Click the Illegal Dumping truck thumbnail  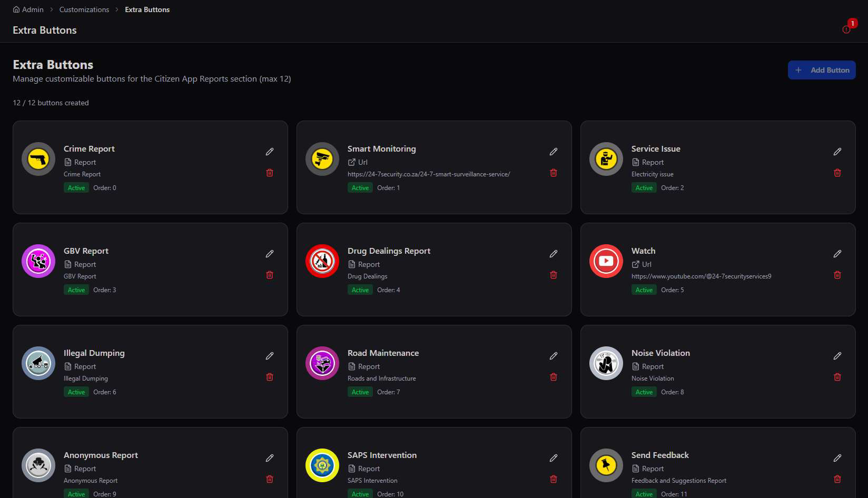pos(38,363)
